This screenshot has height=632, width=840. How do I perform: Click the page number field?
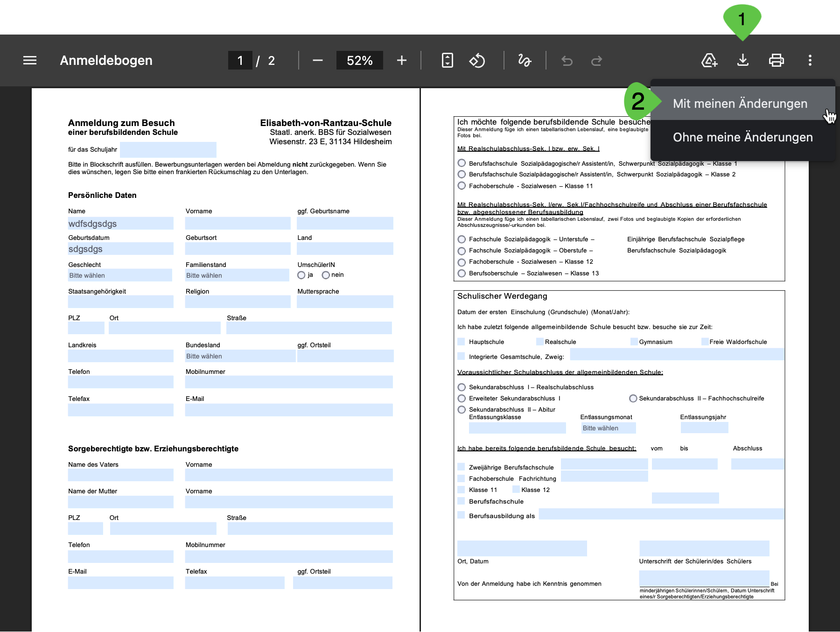[240, 60]
